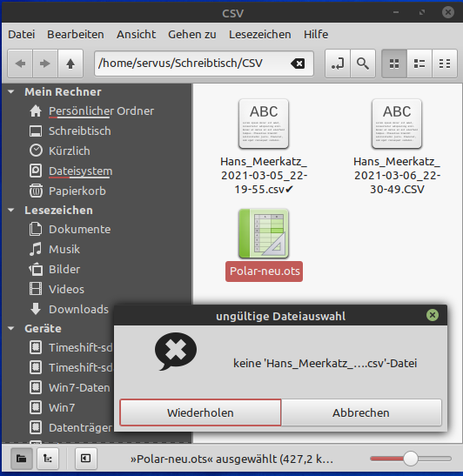Viewport: 463px width, 476px height.
Task: Go up to the parent folder
Action: point(70,64)
